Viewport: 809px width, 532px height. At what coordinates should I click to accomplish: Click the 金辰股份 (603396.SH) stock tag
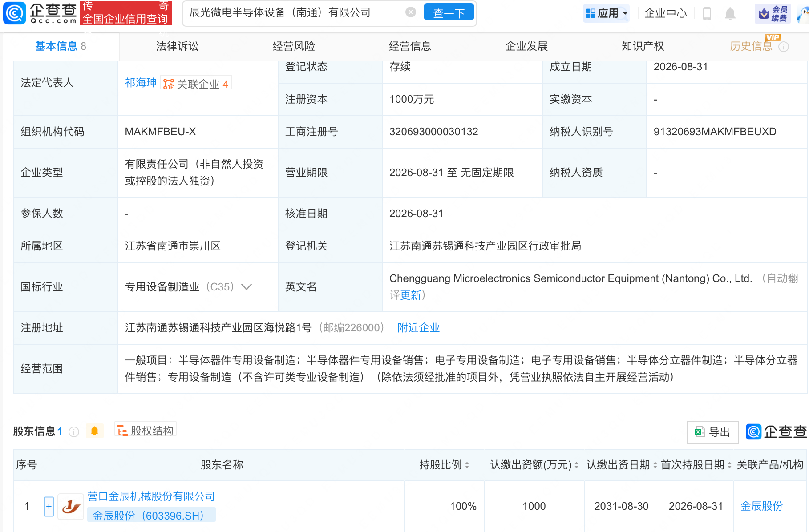(151, 515)
